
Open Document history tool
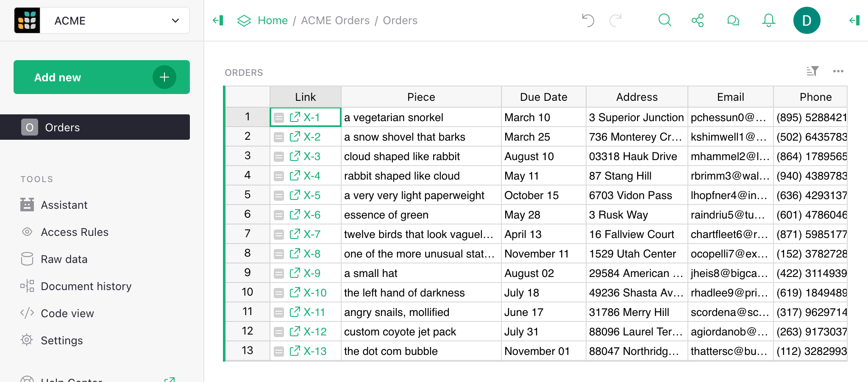pyautogui.click(x=86, y=286)
